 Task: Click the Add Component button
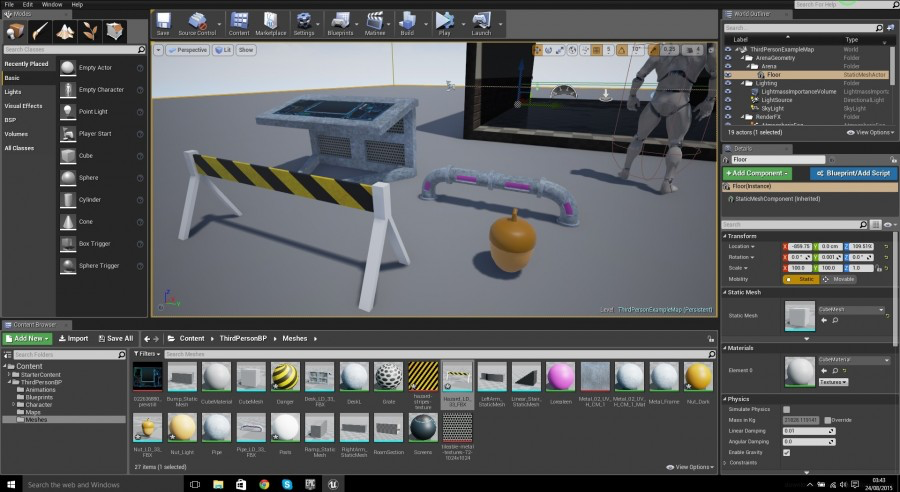pos(757,173)
